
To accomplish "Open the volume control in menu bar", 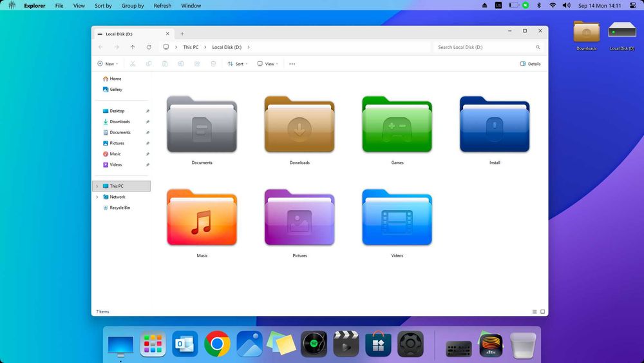I will pyautogui.click(x=566, y=5).
